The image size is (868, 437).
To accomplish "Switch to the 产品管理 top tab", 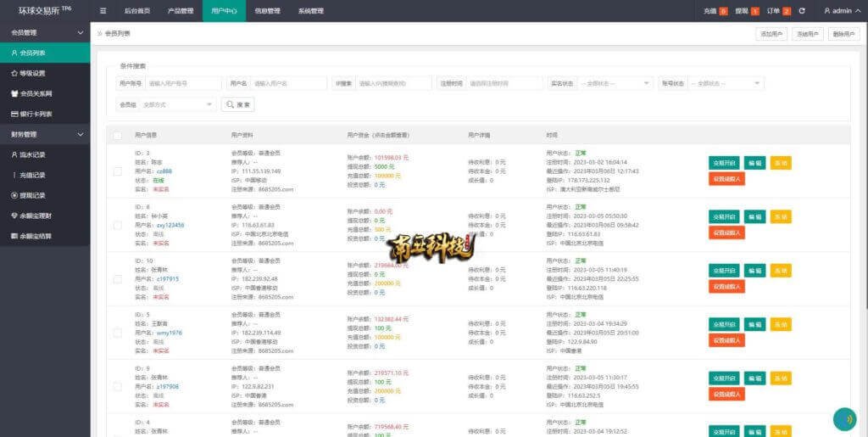I will click(x=180, y=11).
